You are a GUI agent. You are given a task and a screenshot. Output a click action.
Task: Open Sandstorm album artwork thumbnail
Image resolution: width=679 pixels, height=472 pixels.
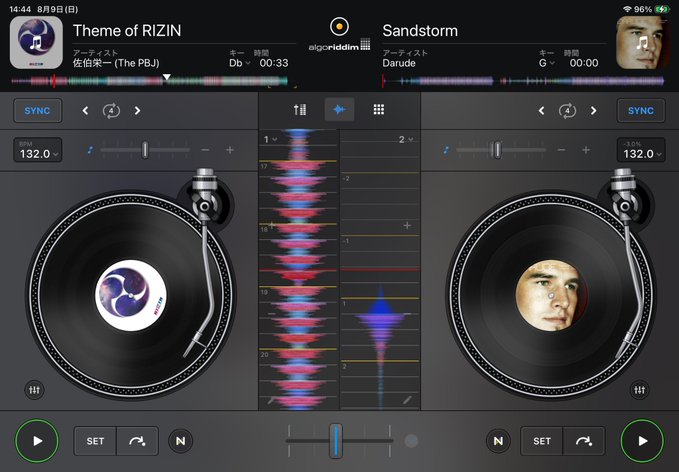642,42
